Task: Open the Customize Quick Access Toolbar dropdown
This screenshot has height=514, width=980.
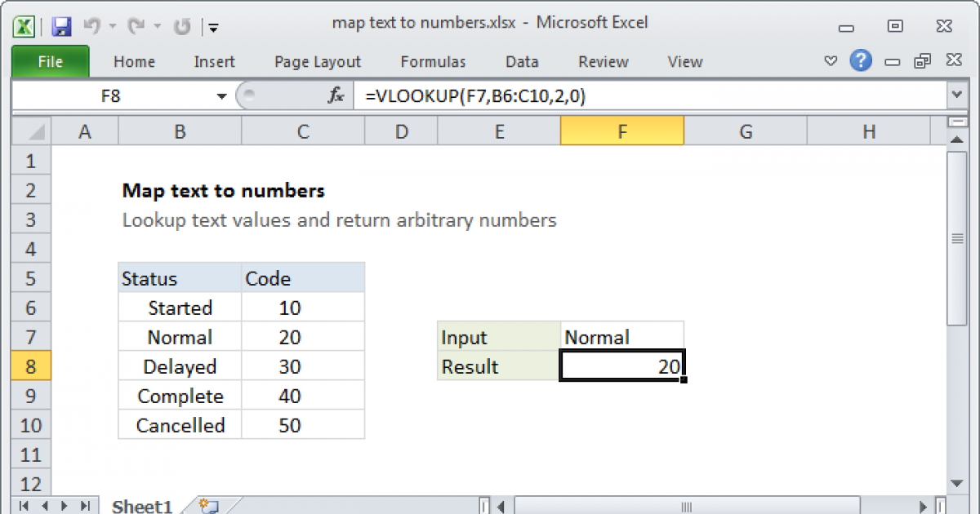Action: pos(213,27)
